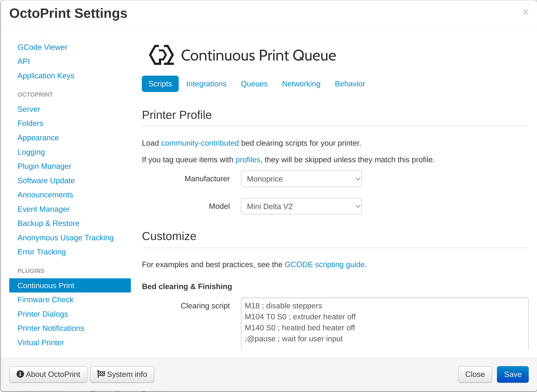This screenshot has height=392, width=537.
Task: Open the GCODE scripting guide link
Action: 324,264
